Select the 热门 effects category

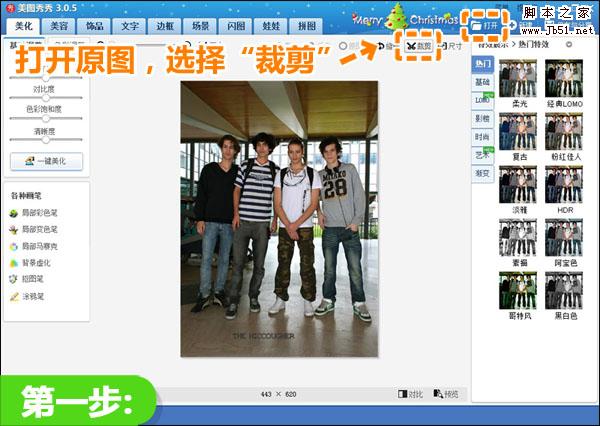483,64
